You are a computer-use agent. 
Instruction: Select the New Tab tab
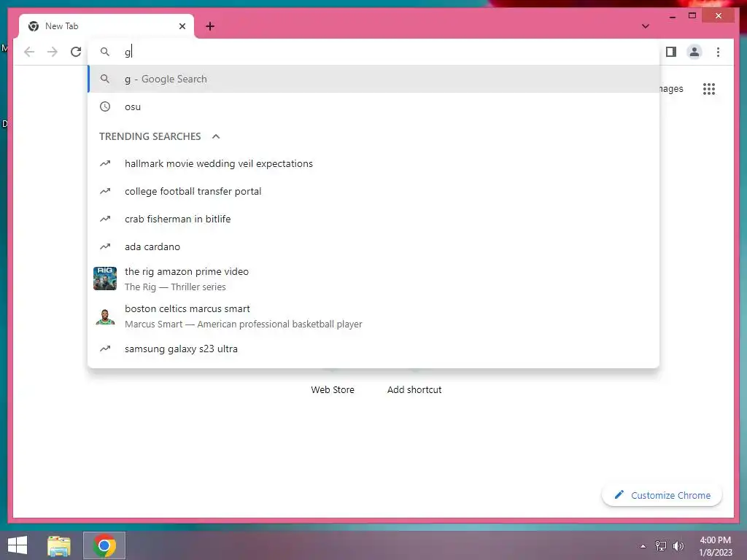[107, 26]
